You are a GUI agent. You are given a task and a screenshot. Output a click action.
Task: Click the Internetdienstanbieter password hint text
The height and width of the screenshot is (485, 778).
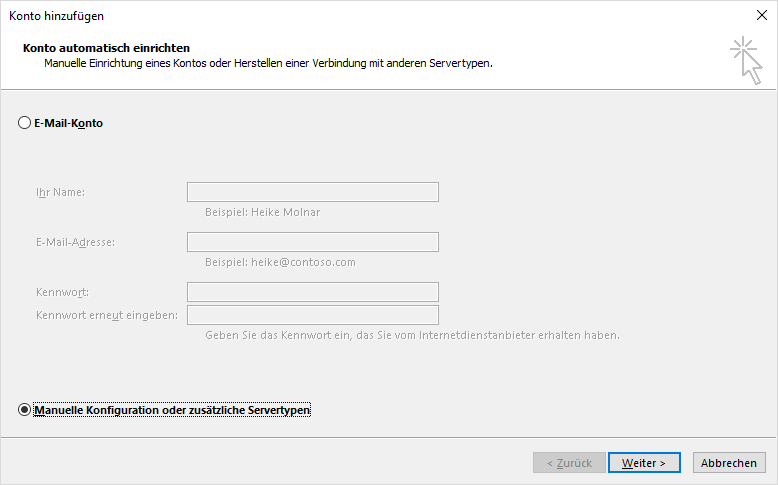tap(412, 336)
